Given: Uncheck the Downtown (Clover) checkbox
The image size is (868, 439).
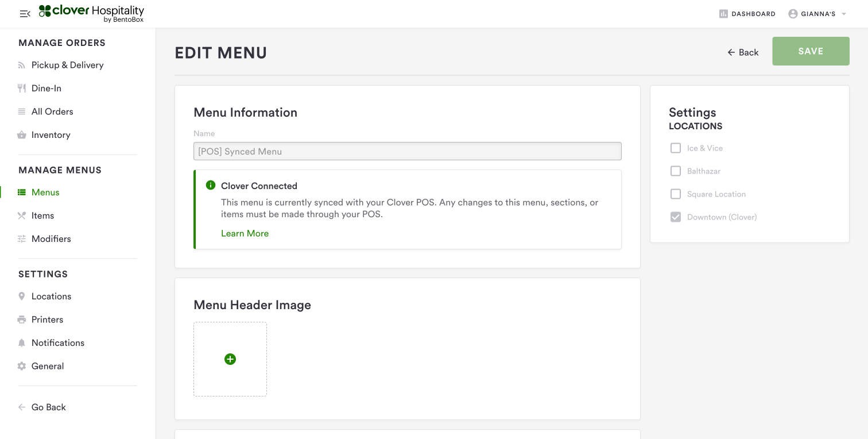Looking at the screenshot, I should point(676,217).
